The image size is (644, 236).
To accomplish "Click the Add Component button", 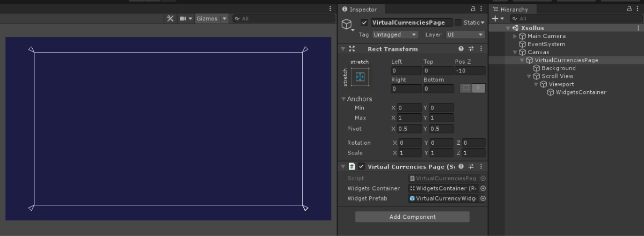I will pos(412,217).
